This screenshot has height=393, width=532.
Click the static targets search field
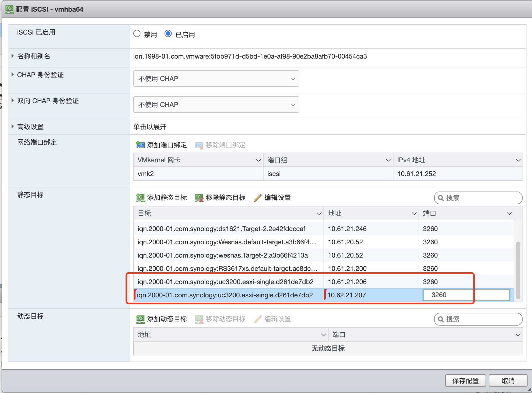pyautogui.click(x=478, y=198)
